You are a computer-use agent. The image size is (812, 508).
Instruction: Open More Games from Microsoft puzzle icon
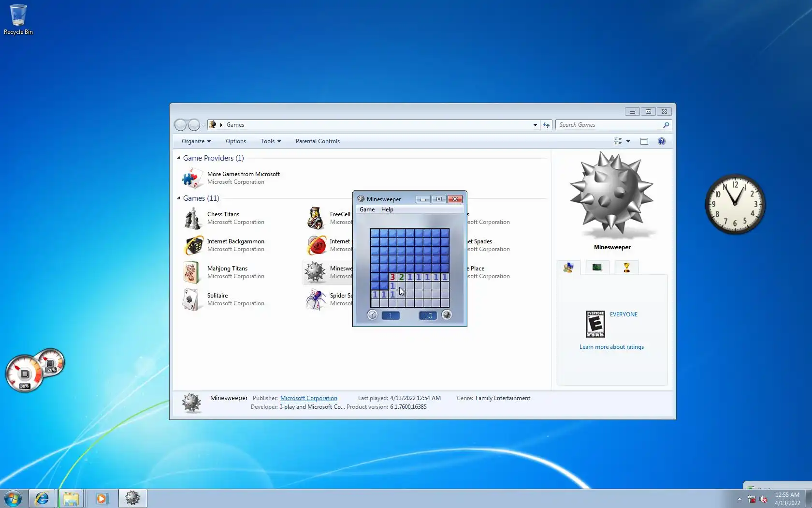pyautogui.click(x=192, y=178)
